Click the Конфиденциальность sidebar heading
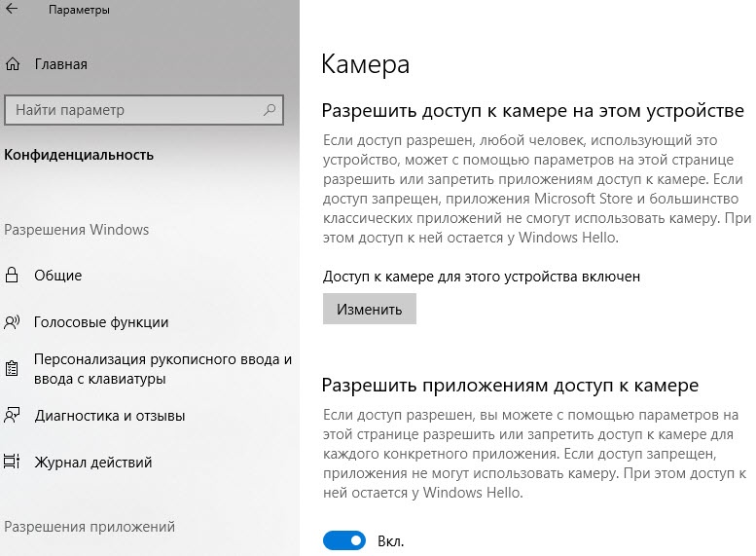This screenshot has height=556, width=756. pyautogui.click(x=79, y=154)
